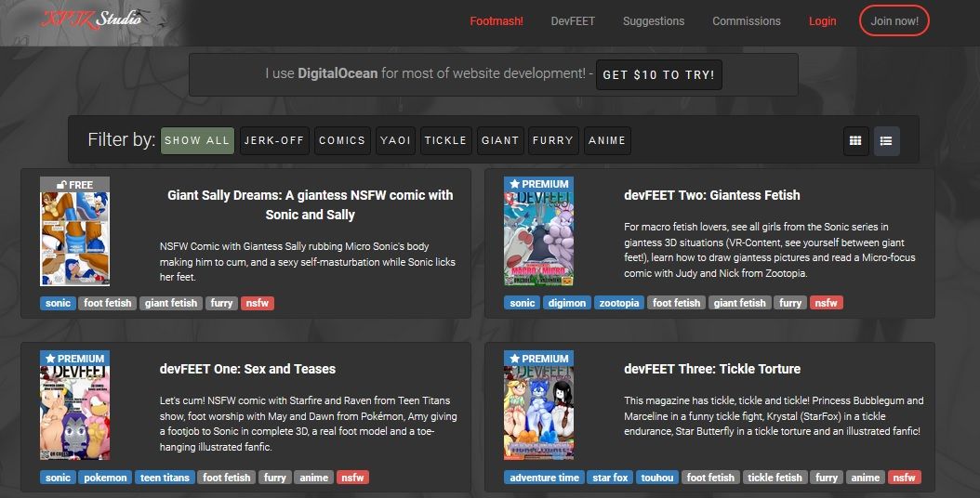Click the Login link

click(822, 21)
